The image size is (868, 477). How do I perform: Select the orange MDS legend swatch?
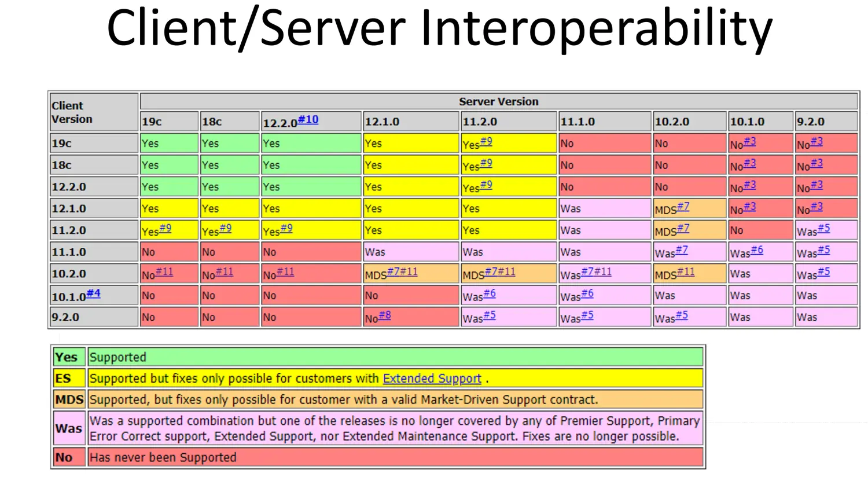click(x=69, y=399)
